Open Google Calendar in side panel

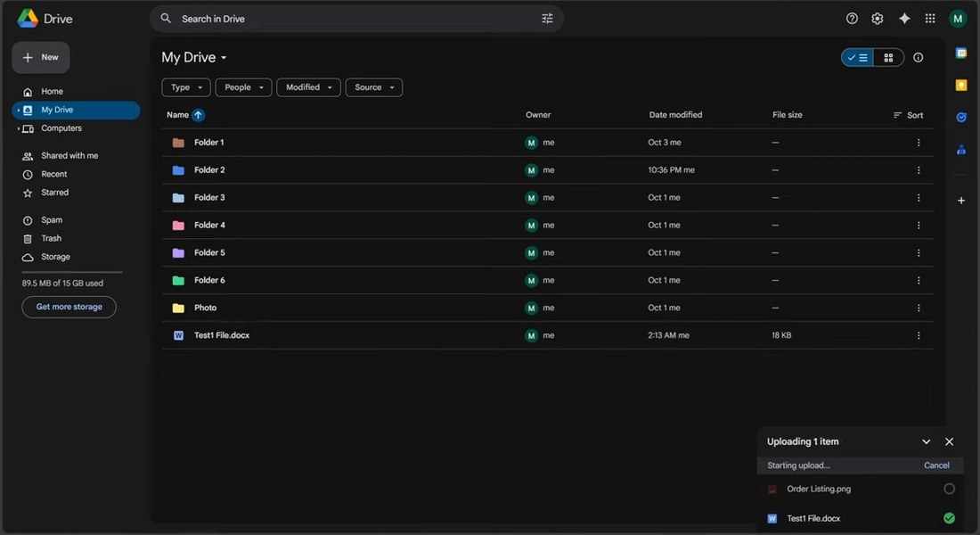pos(961,53)
